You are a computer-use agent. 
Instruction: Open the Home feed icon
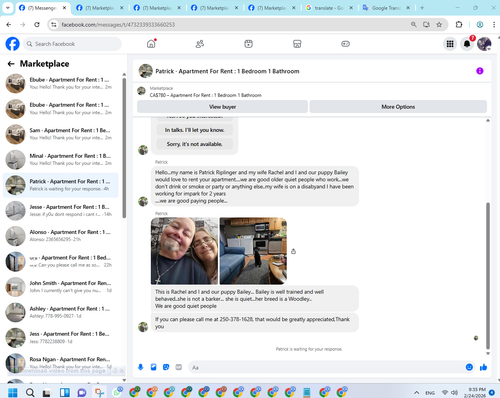pyautogui.click(x=151, y=44)
